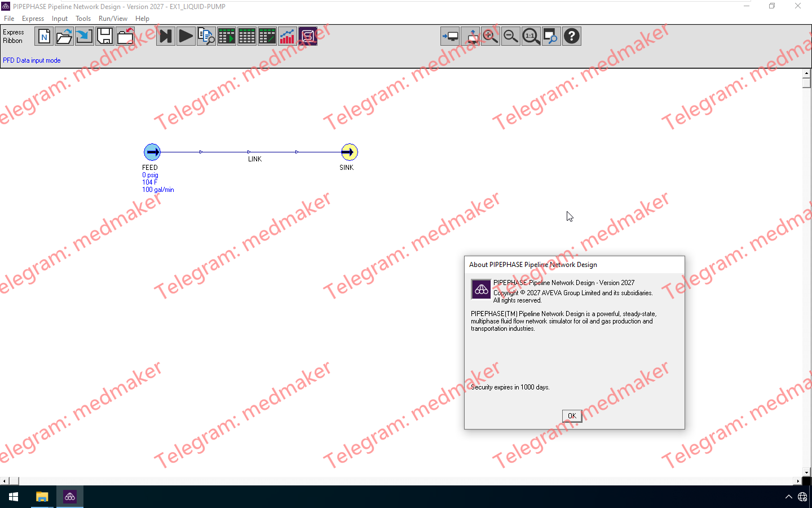
Task: Open the red bar chart plot icon
Action: pos(288,37)
